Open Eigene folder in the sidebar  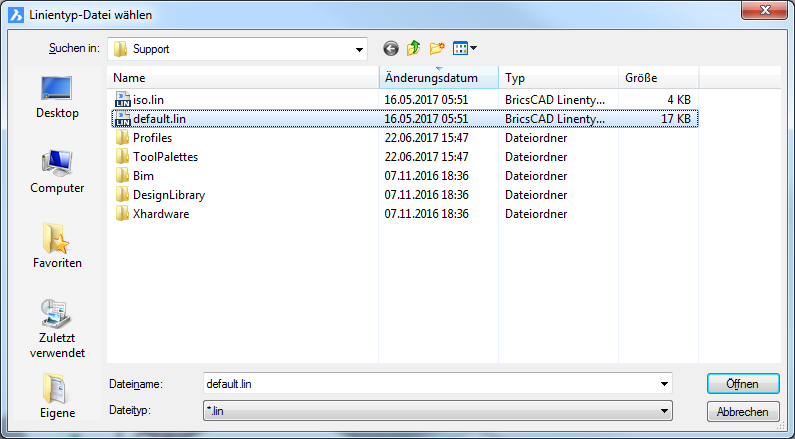[57, 395]
